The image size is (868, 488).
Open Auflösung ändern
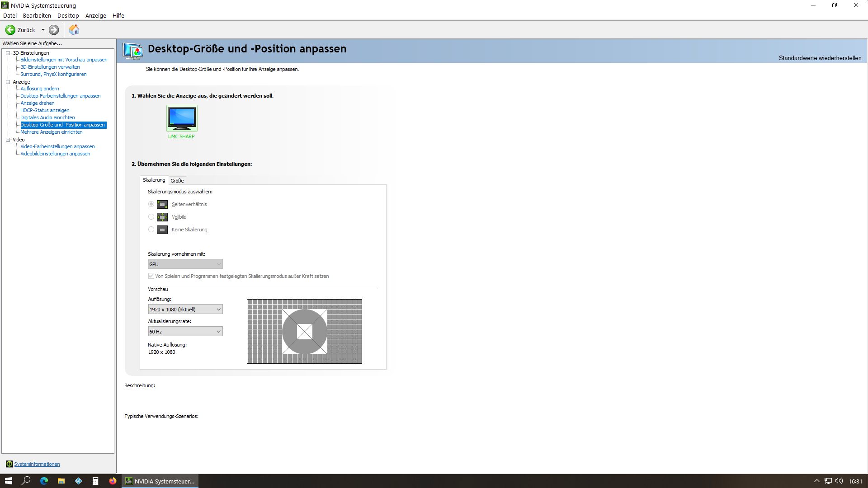[x=40, y=89]
